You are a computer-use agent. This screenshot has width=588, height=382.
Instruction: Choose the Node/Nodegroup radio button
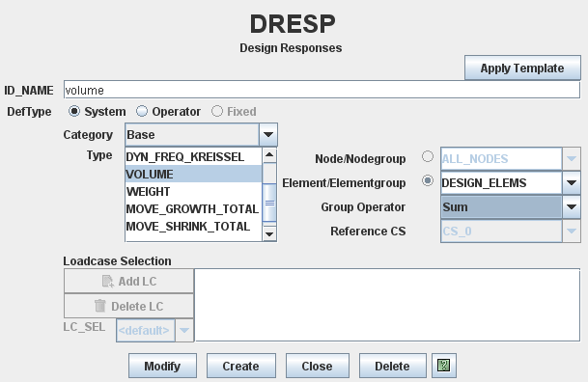pyautogui.click(x=428, y=156)
